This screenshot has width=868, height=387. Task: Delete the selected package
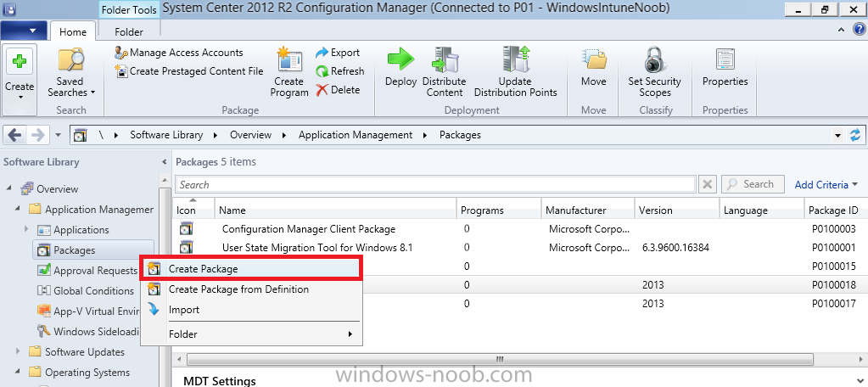[x=338, y=90]
